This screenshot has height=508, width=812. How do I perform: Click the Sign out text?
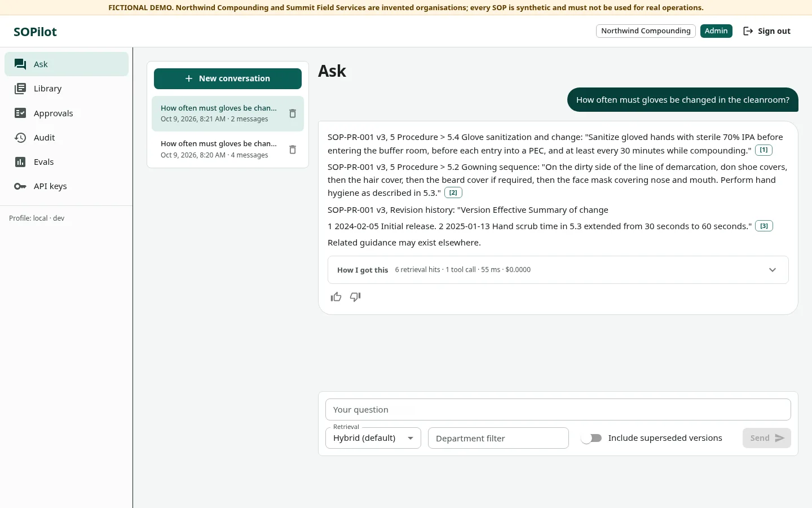coord(774,31)
